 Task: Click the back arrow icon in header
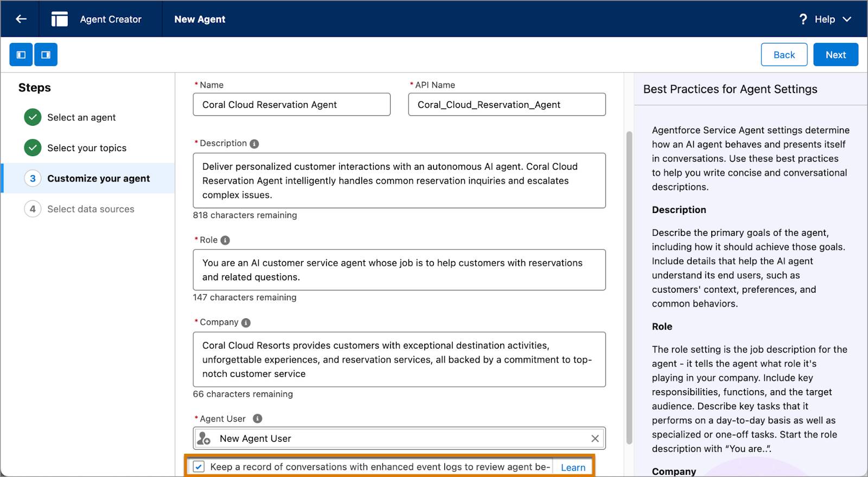click(x=21, y=19)
